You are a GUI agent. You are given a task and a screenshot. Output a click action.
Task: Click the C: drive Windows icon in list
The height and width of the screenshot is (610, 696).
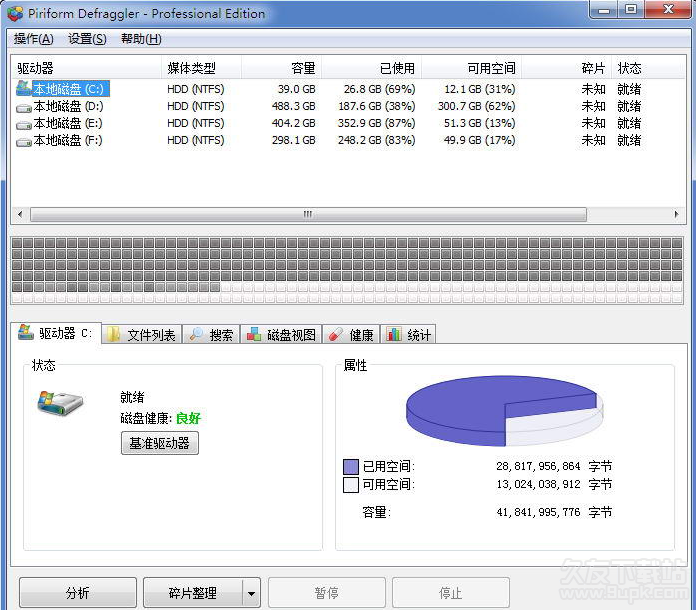point(23,88)
